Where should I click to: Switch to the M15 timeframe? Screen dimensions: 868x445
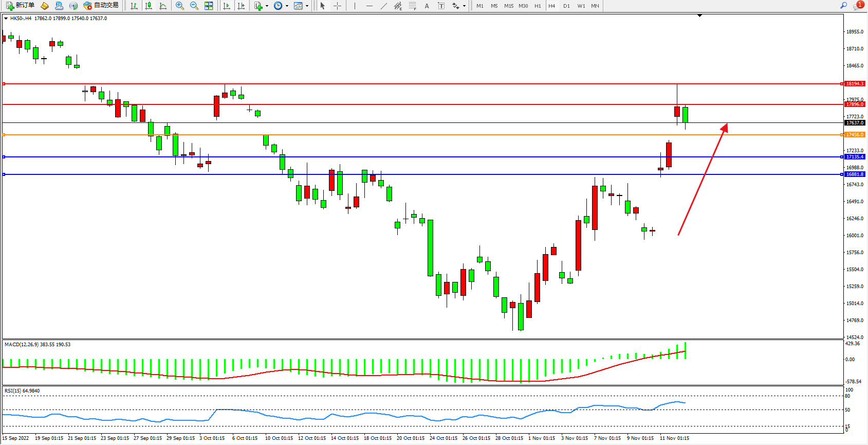pyautogui.click(x=509, y=6)
